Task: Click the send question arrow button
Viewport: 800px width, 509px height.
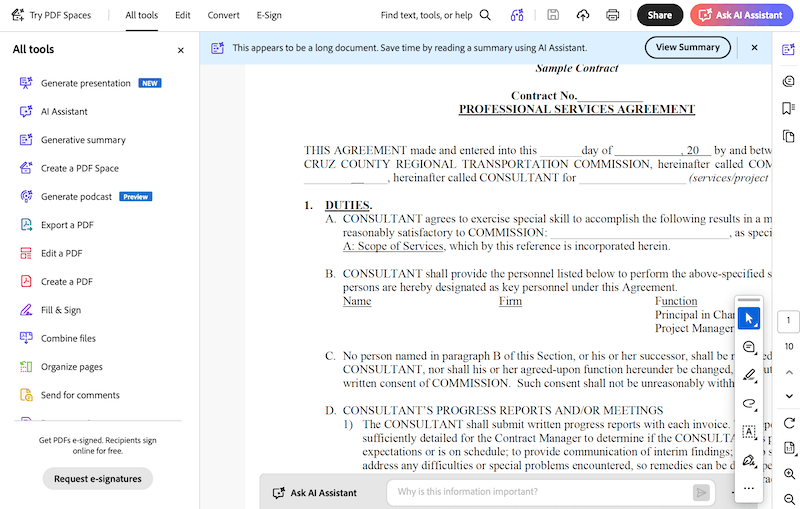Action: click(x=701, y=492)
